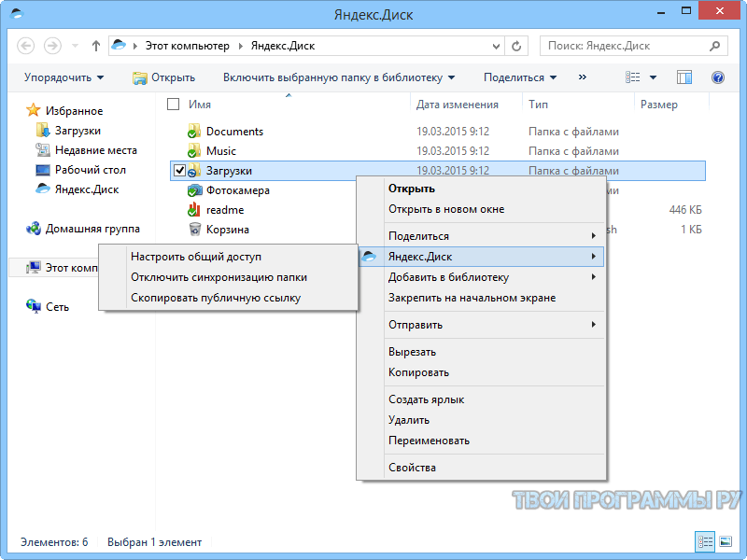This screenshot has width=747, height=560.
Task: Refresh the folder view
Action: (x=516, y=46)
